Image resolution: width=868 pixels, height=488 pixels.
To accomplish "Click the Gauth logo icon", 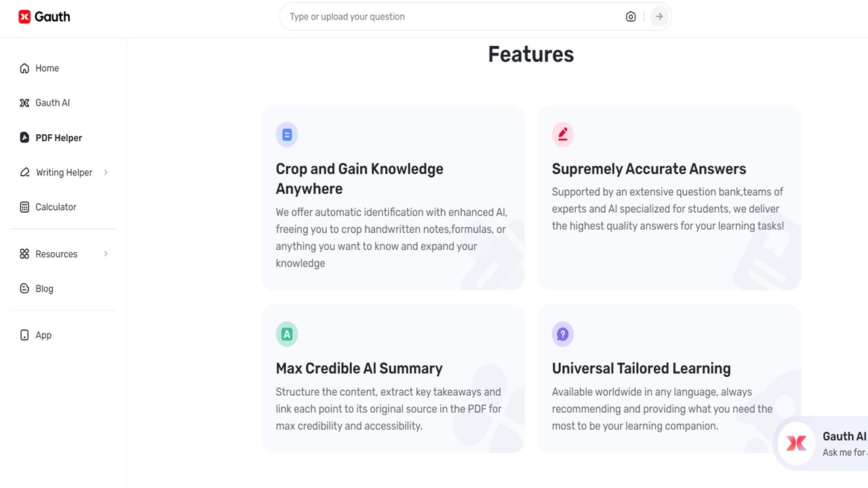I will point(24,16).
